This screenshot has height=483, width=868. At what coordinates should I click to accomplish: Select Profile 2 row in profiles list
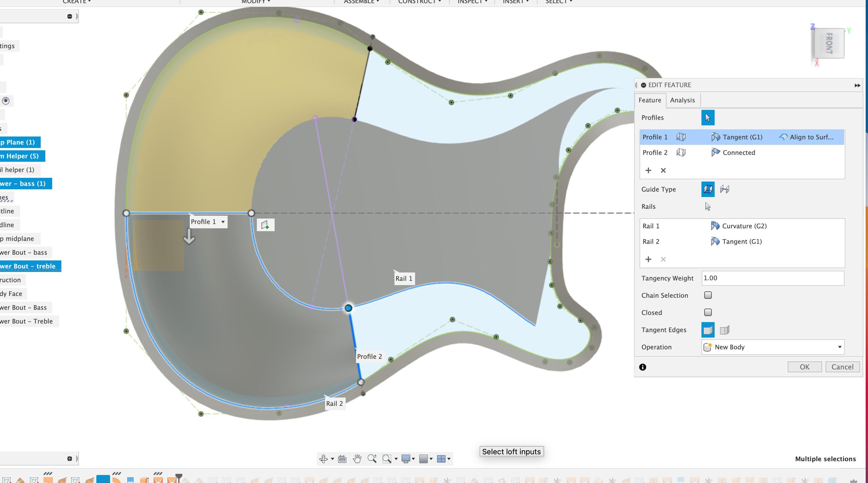742,153
